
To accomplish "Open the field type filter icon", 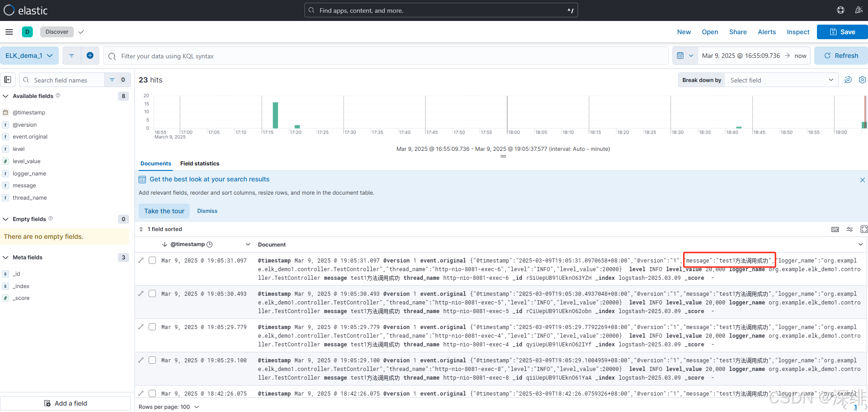I will coord(117,80).
